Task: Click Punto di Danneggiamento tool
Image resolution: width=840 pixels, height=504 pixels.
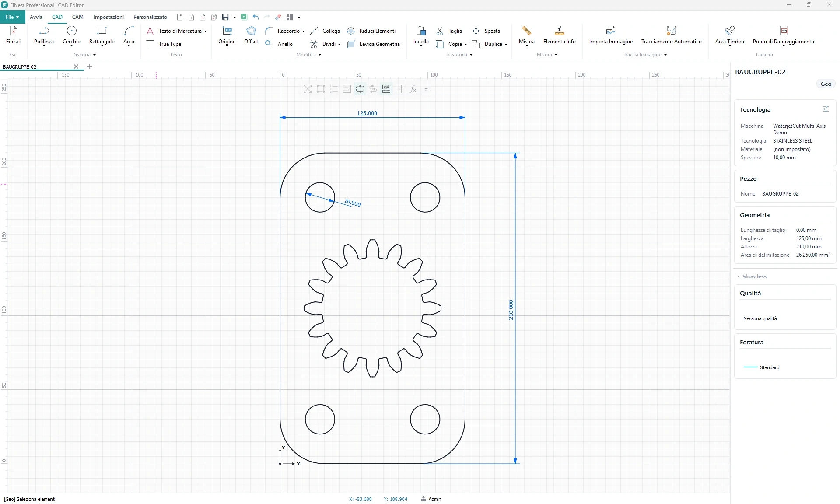Action: (783, 35)
